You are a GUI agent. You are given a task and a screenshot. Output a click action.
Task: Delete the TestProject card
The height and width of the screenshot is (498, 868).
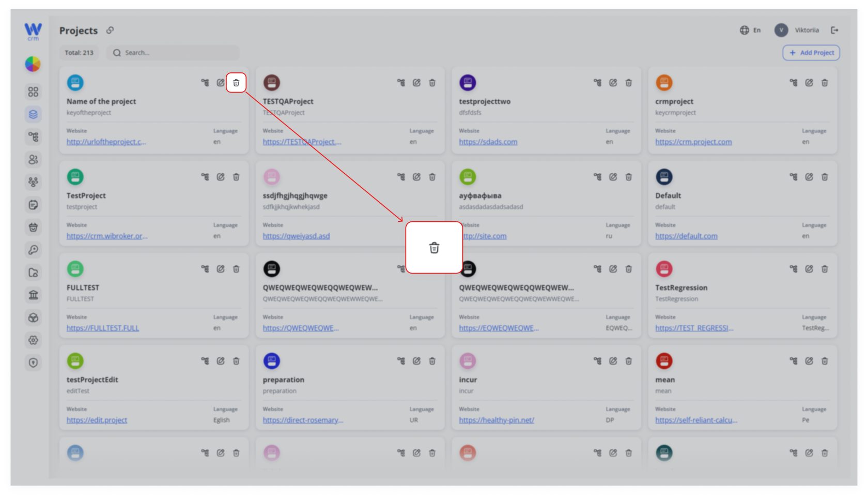click(236, 177)
